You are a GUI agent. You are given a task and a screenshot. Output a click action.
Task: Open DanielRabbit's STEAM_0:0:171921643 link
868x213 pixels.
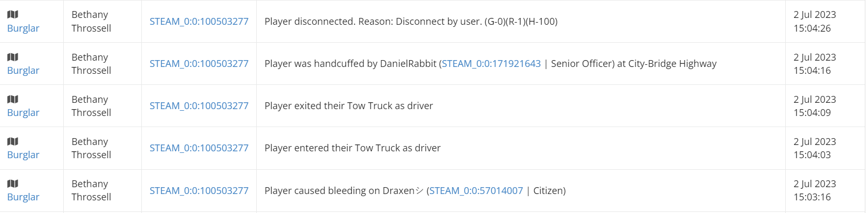tap(491, 64)
